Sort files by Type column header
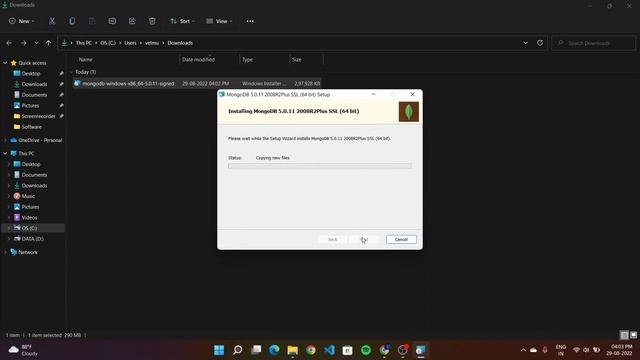 [264, 60]
